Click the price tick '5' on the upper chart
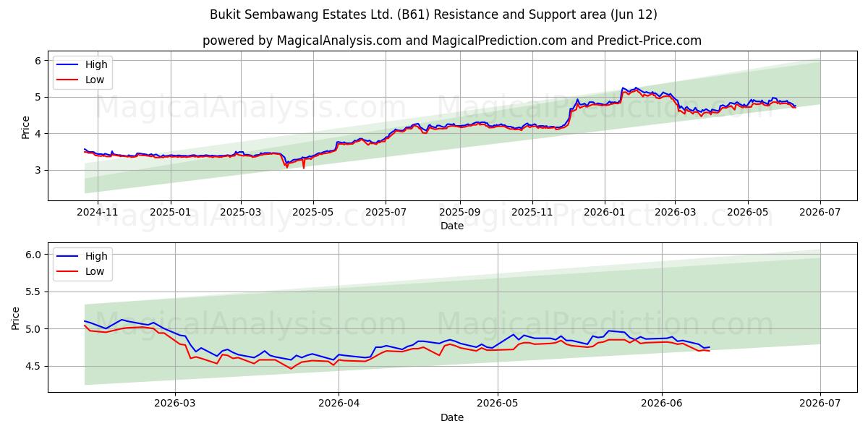This screenshot has width=868, height=434. click(x=39, y=97)
